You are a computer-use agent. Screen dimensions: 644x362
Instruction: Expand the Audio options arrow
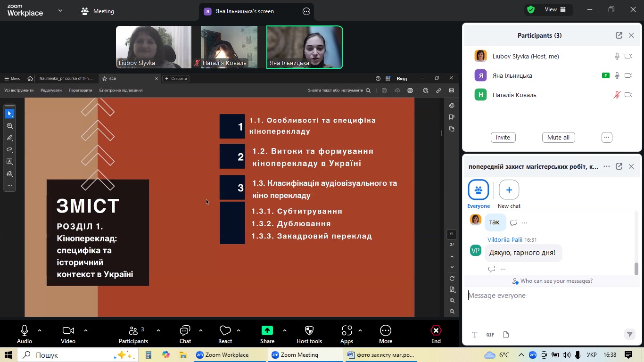[x=40, y=330]
